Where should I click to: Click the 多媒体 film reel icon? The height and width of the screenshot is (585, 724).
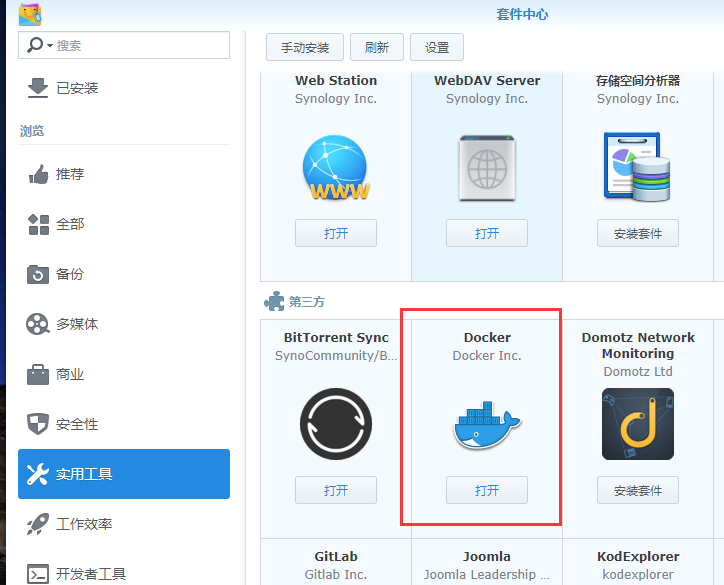coord(38,324)
